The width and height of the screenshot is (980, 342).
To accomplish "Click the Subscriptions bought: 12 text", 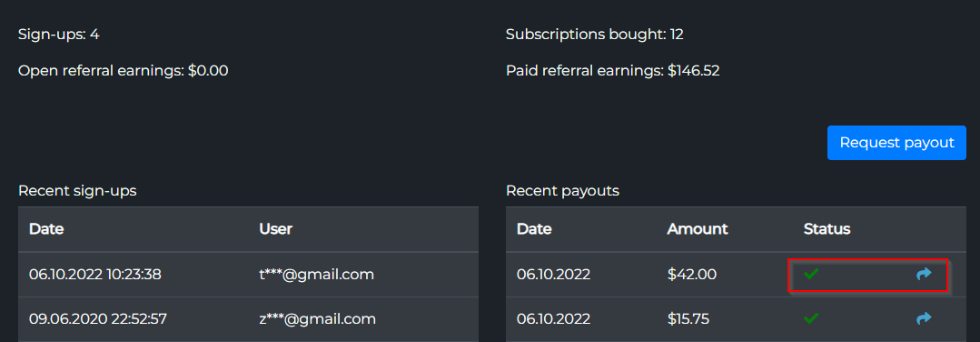I will click(x=594, y=35).
